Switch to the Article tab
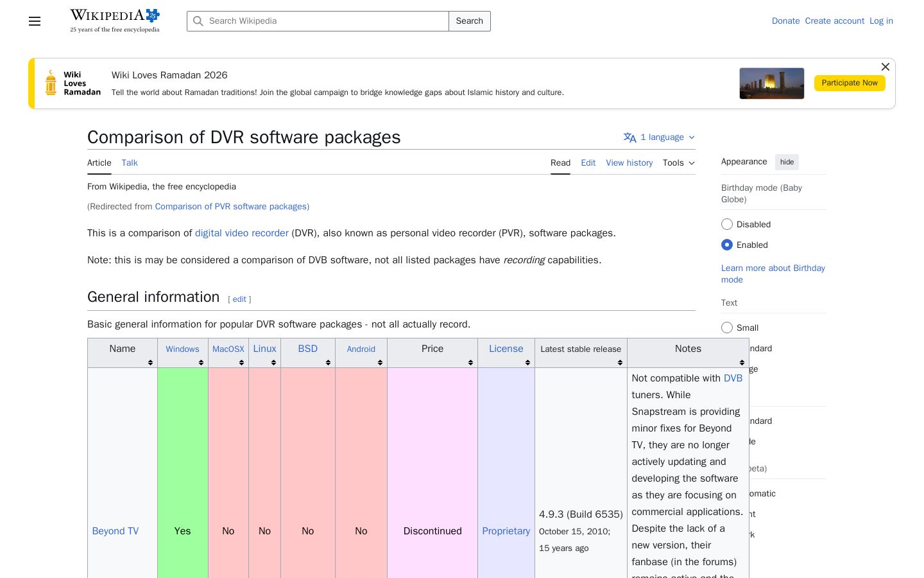 [x=99, y=163]
